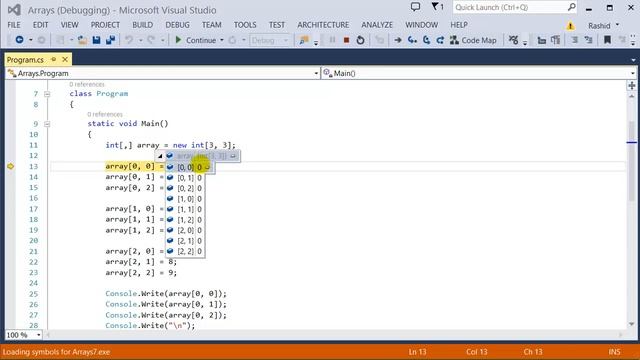This screenshot has height=360, width=640.
Task: Select the Program.cs tab
Action: [25, 60]
